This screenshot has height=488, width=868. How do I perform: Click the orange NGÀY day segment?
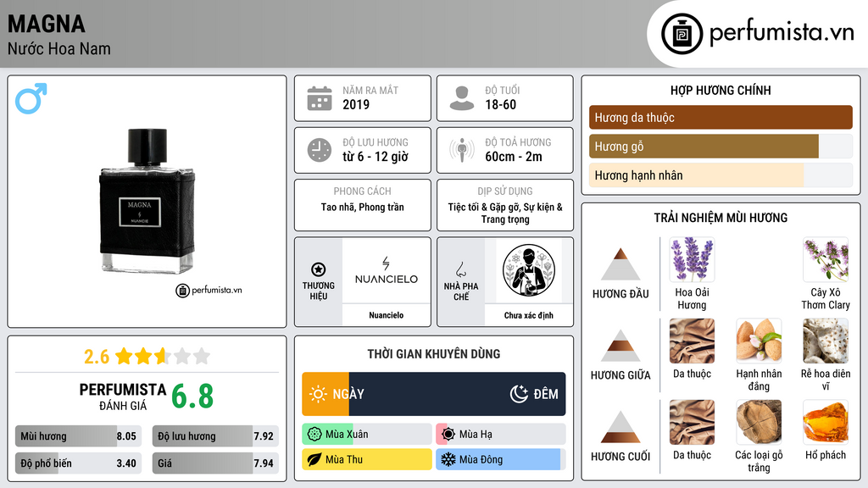(x=325, y=394)
